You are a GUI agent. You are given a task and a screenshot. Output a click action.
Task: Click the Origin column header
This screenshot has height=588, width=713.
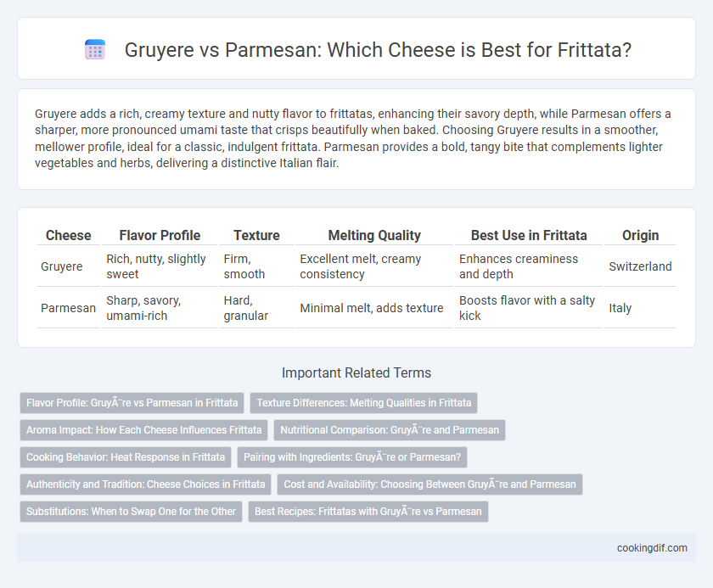click(x=640, y=235)
